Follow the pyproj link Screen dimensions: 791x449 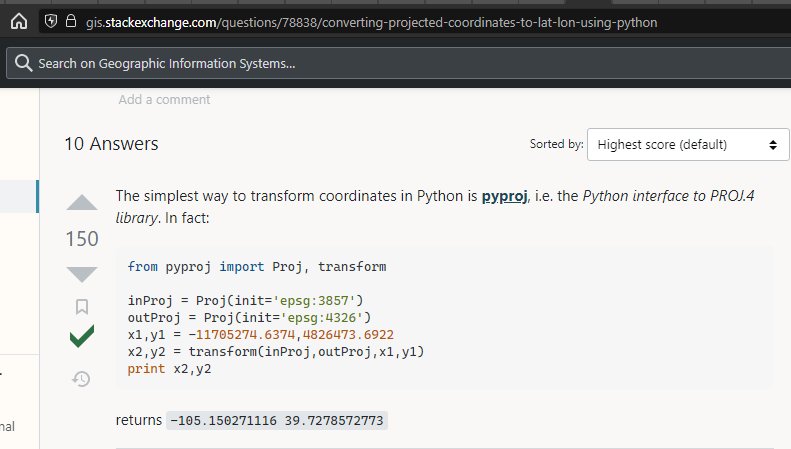(504, 196)
